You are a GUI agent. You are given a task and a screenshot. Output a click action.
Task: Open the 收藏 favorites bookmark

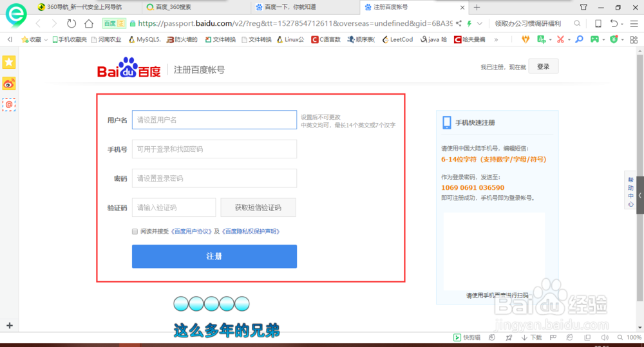pyautogui.click(x=31, y=39)
